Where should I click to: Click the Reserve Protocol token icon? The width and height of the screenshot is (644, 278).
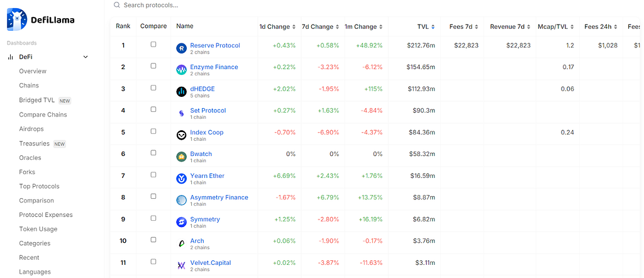click(x=181, y=48)
